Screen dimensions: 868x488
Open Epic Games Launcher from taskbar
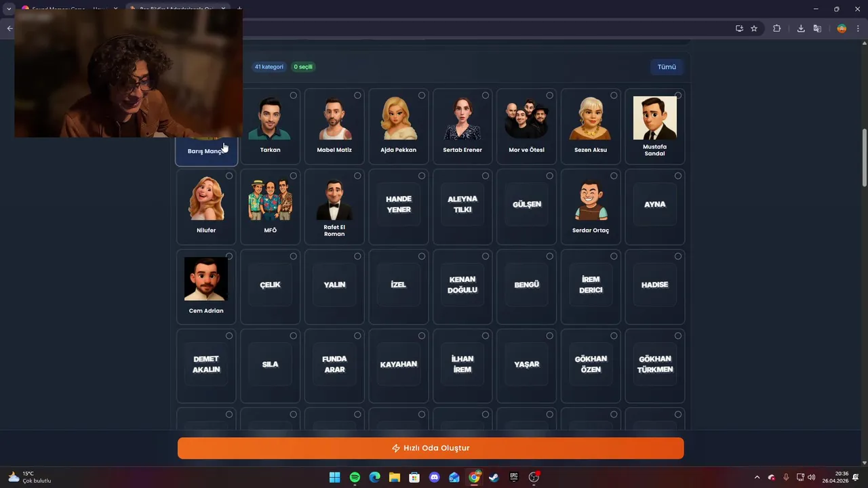[x=514, y=477]
